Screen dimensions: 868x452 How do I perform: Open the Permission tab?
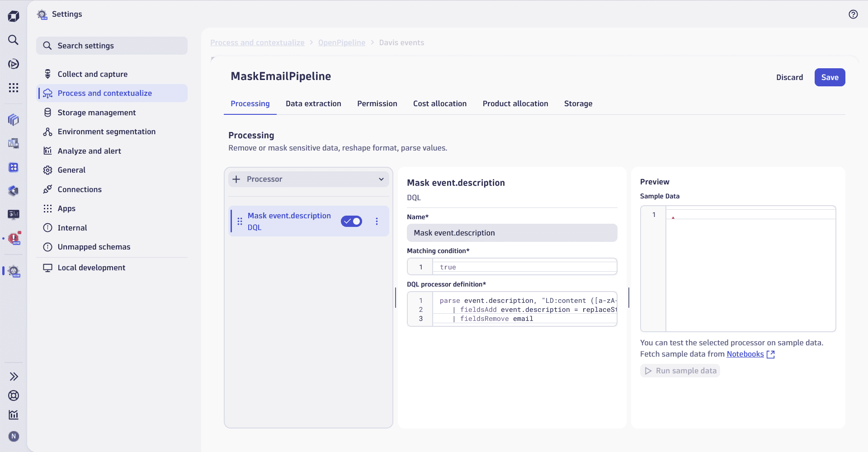(377, 104)
